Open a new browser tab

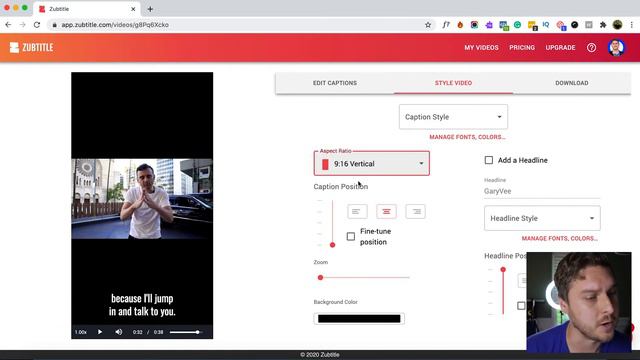150,9
